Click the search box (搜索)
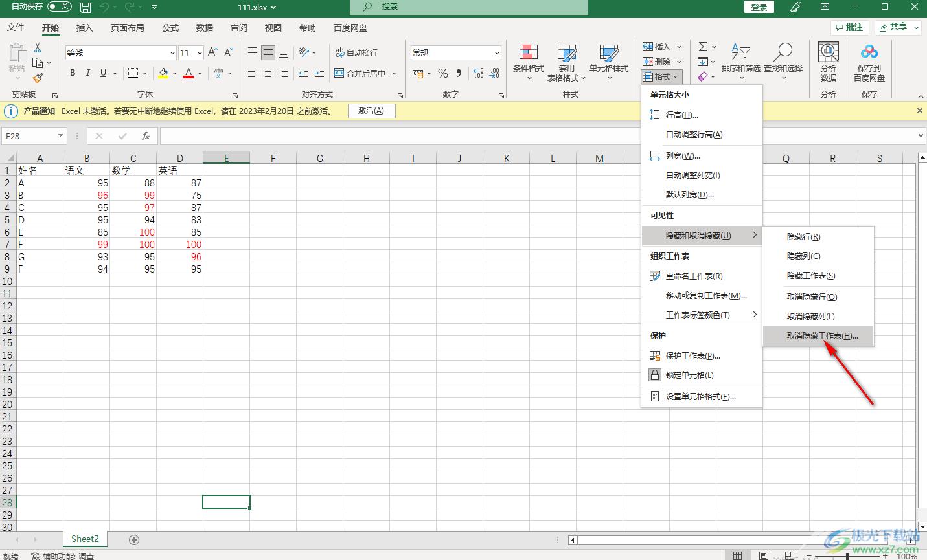The height and width of the screenshot is (560, 927). pyautogui.click(x=469, y=7)
